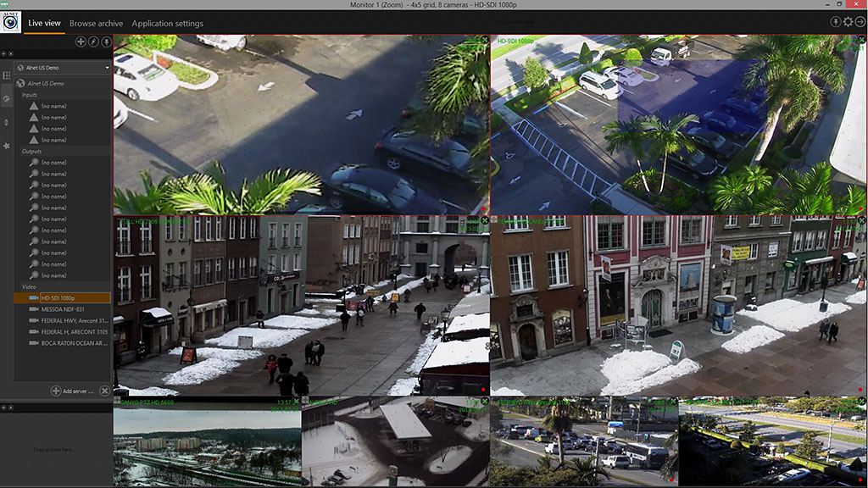
Task: Close the wide aerial parking lot camera tile
Action: pyautogui.click(x=862, y=40)
